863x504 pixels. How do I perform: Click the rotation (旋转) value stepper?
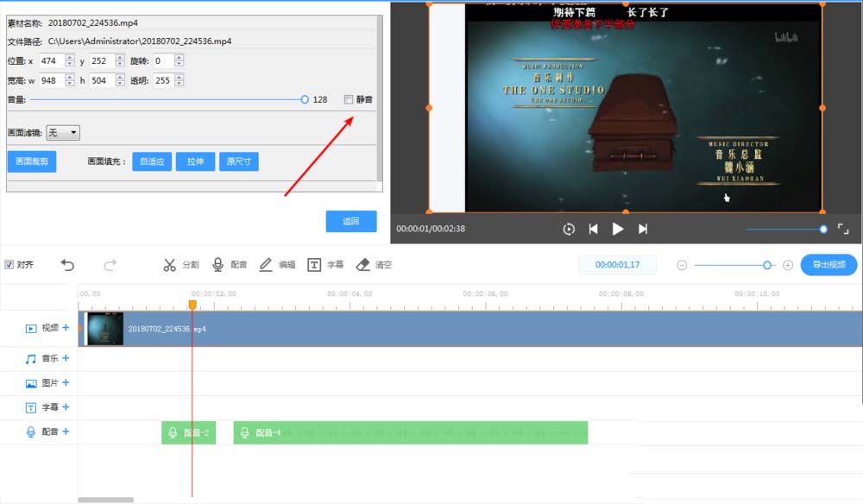pyautogui.click(x=179, y=60)
